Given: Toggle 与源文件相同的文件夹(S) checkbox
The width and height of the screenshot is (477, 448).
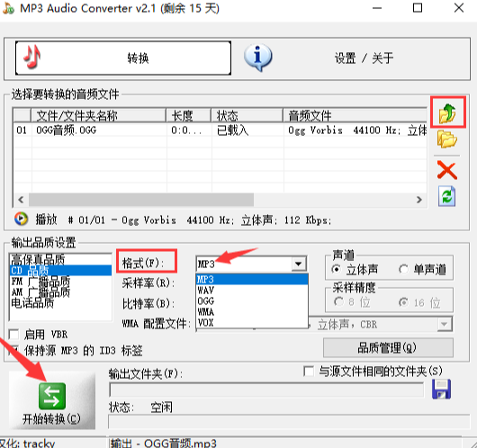Looking at the screenshot, I should click(309, 371).
